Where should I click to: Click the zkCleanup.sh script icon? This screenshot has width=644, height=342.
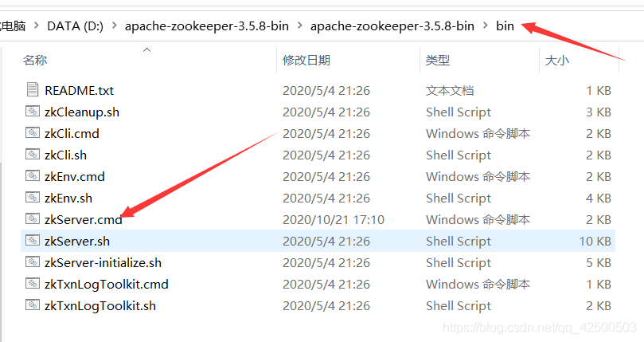(33, 111)
